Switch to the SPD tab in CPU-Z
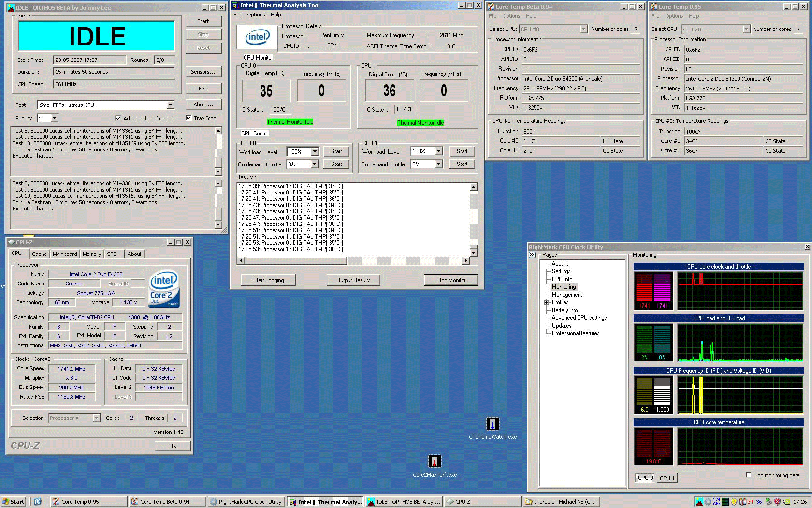 tap(112, 254)
